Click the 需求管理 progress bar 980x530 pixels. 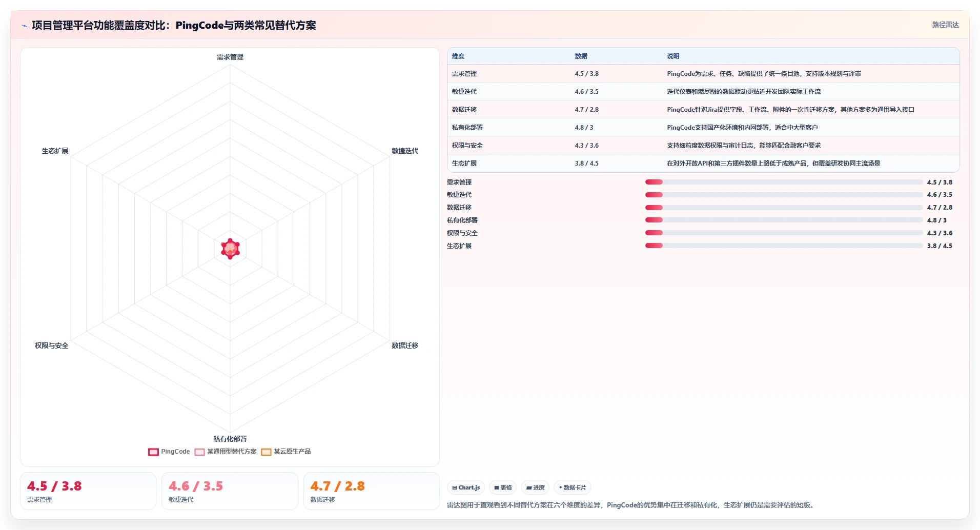(784, 182)
